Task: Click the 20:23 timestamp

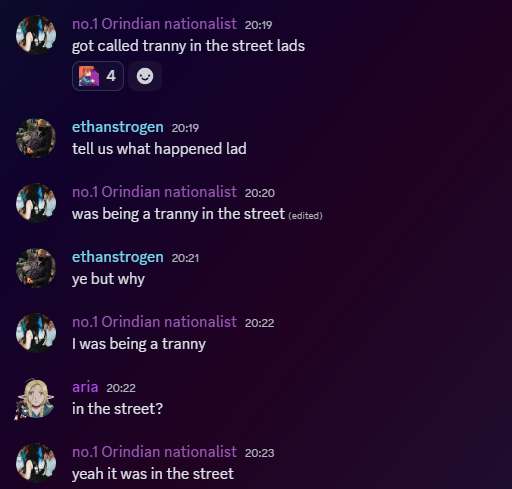Action: 259,453
